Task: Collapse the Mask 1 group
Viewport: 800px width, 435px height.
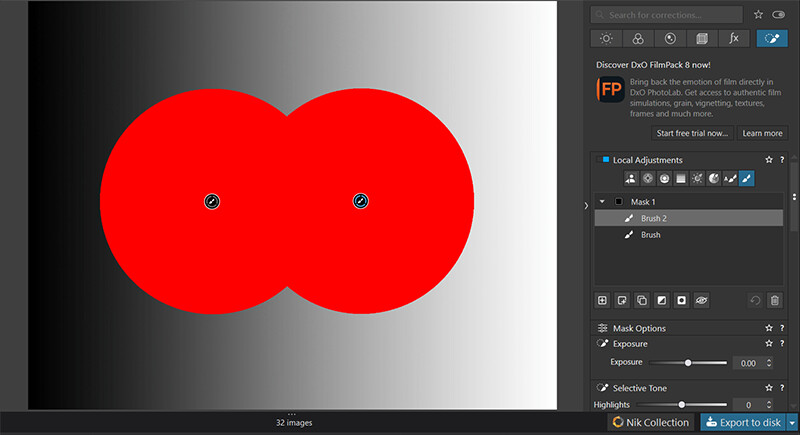Action: coord(602,201)
